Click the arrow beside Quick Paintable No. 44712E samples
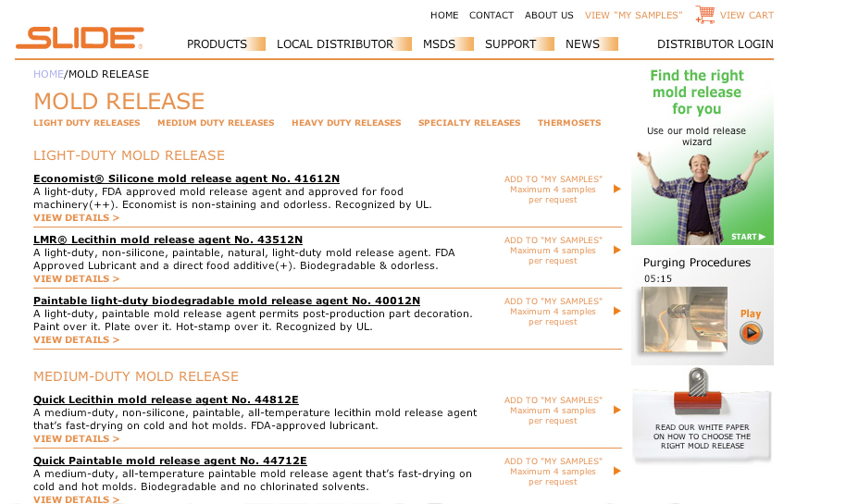846x504 pixels. (617, 471)
